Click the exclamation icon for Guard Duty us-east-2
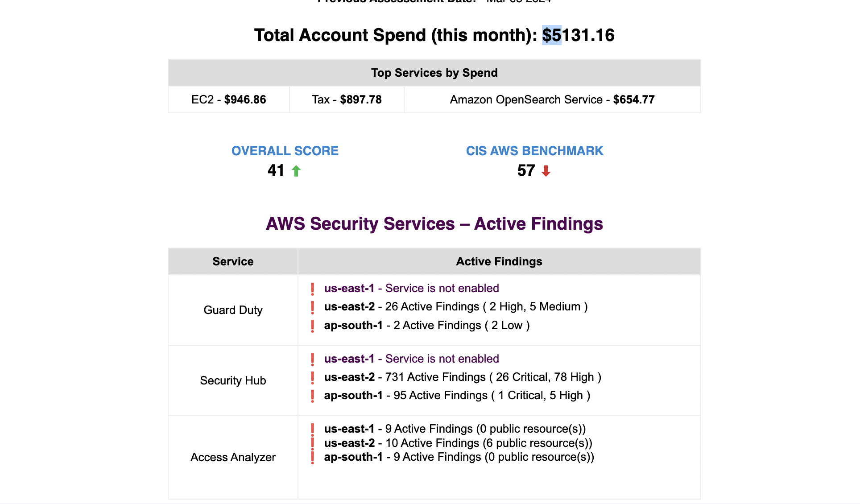Viewport: 860px width, 504px height. [x=313, y=307]
